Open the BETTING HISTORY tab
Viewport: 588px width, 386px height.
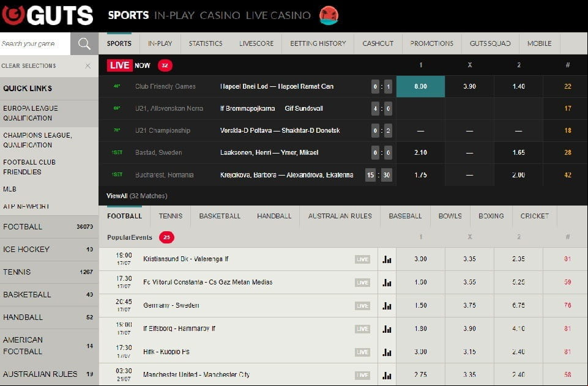click(318, 43)
